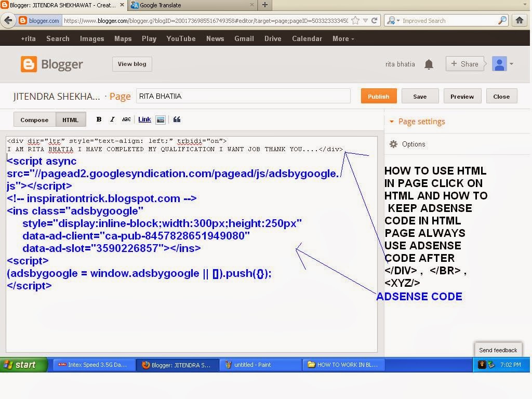
Task: Open the account dropdown arrow beside avatar
Action: pos(511,64)
